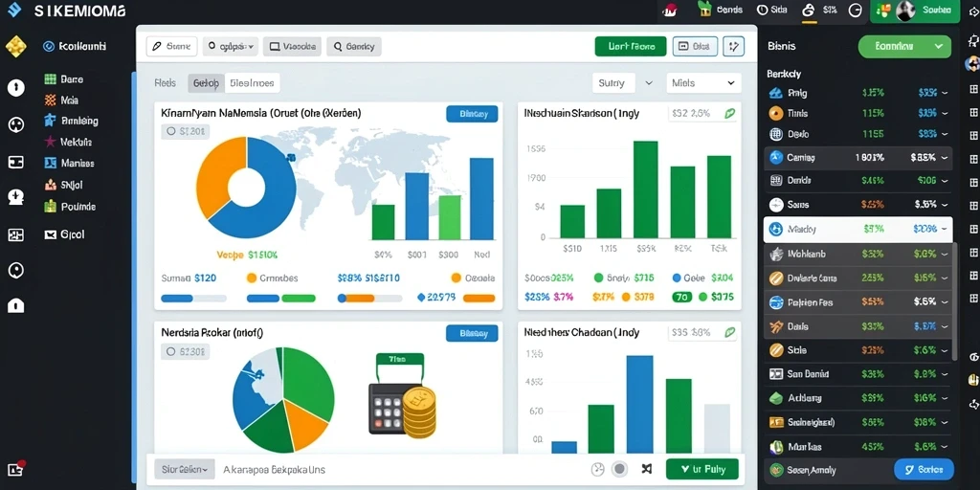Open the Gicol mail envelope icon
This screenshot has height=490, width=980.
[51, 235]
